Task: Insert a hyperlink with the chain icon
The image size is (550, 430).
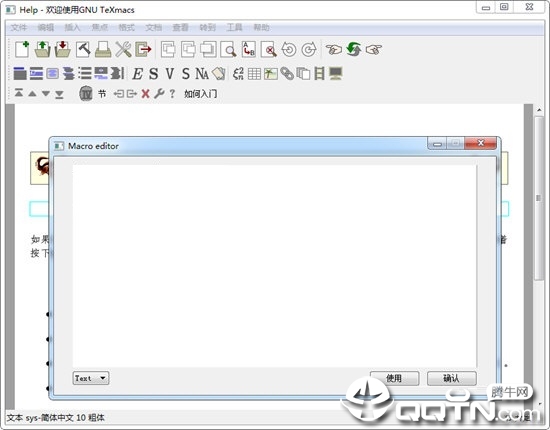Action: pos(287,74)
